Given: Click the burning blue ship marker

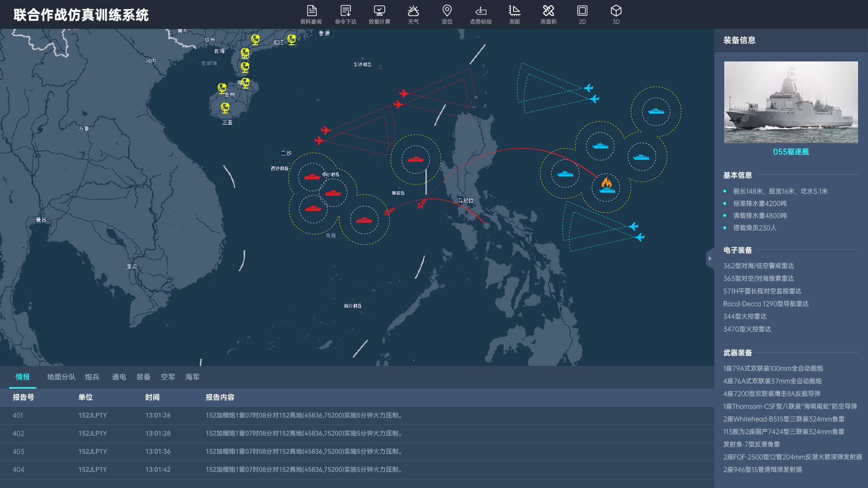Looking at the screenshot, I should point(606,186).
